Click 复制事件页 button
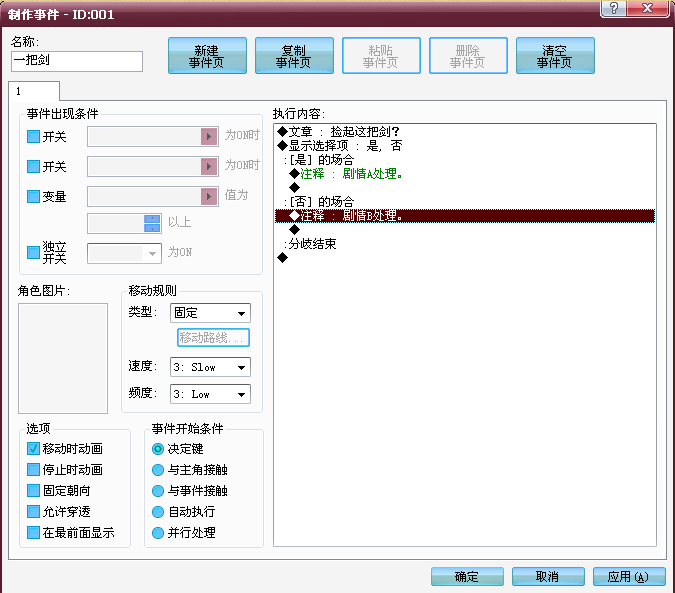 point(294,56)
